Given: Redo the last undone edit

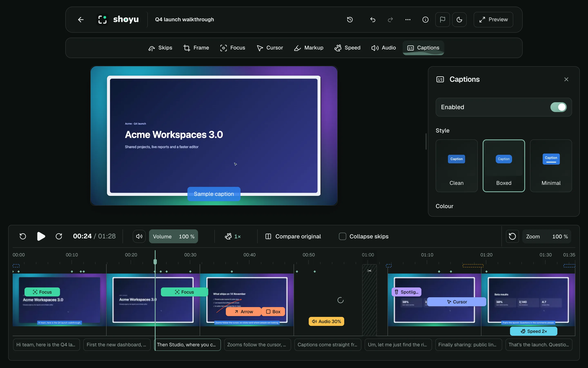Looking at the screenshot, I should (x=390, y=19).
